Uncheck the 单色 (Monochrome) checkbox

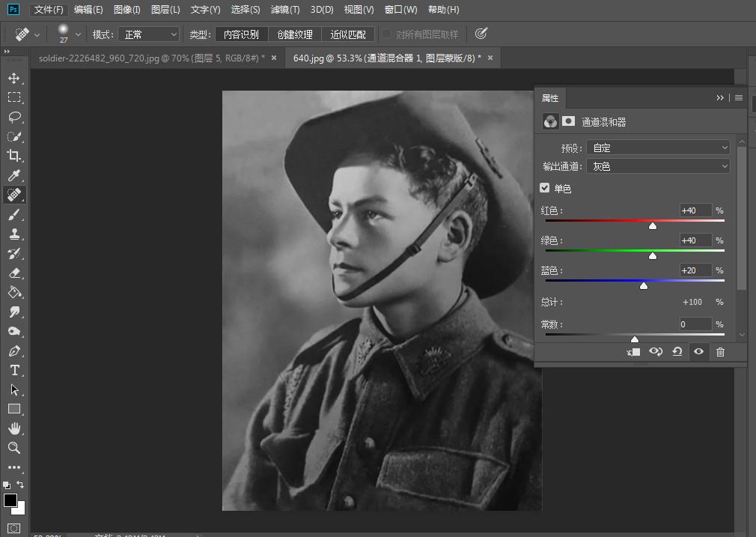click(544, 188)
